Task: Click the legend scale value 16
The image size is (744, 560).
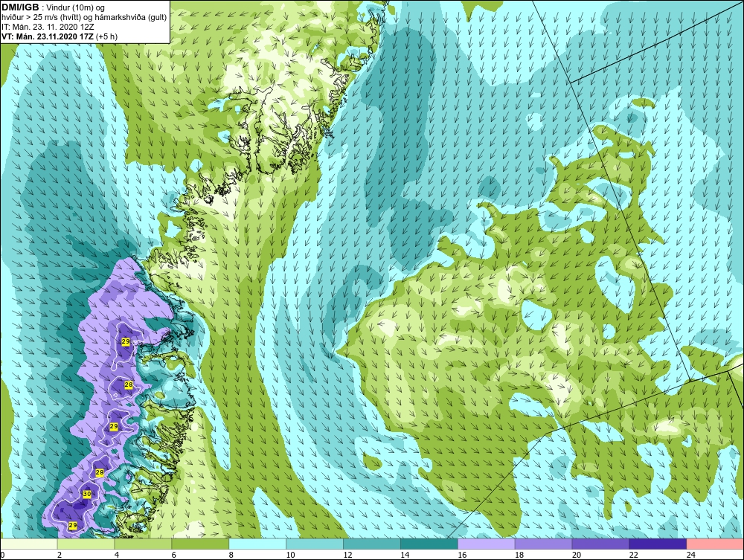Action: (x=462, y=555)
